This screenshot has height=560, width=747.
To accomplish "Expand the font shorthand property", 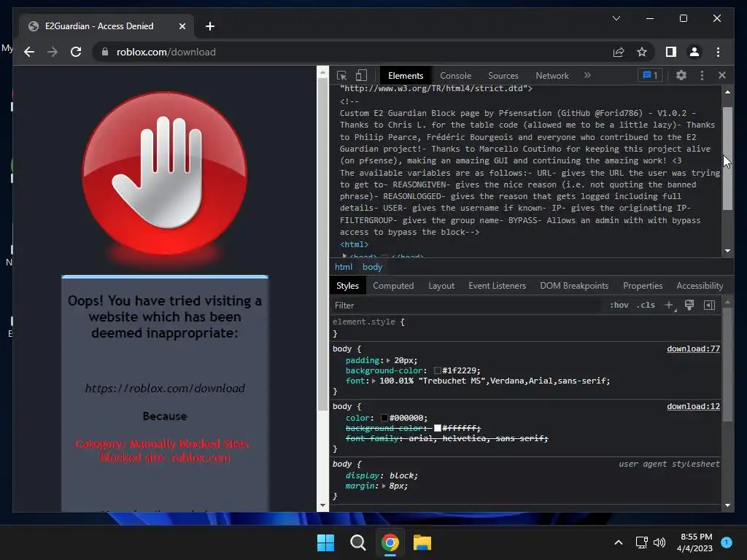I will 373,381.
